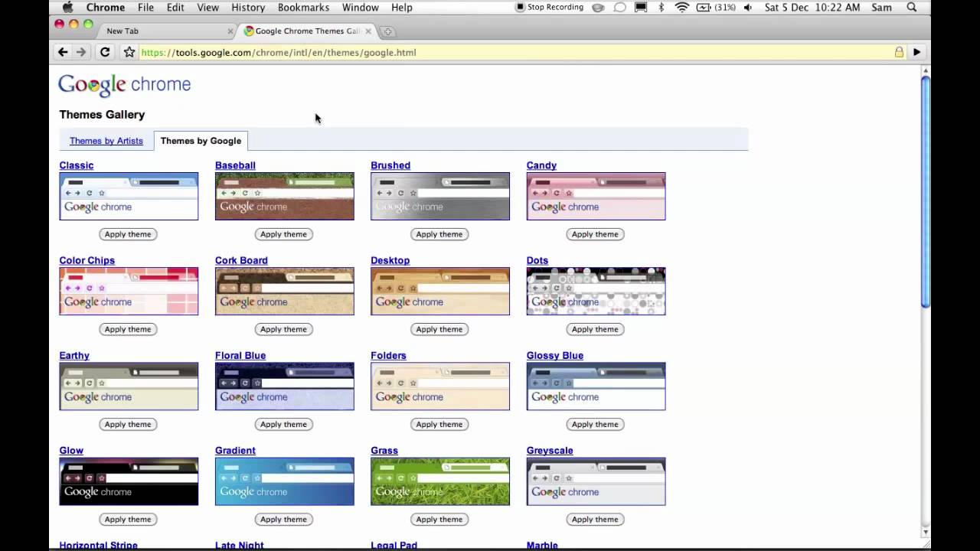Apply the Gradient theme
Screen dimensions: 980x551
(283, 519)
